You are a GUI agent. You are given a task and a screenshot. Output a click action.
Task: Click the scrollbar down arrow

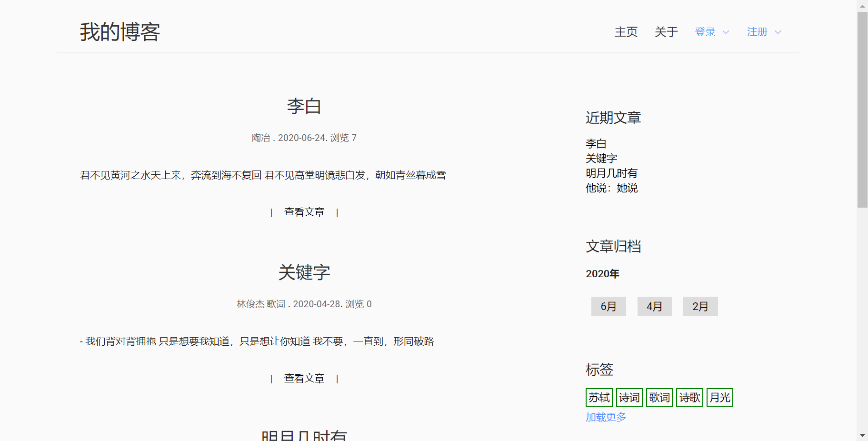[862, 435]
